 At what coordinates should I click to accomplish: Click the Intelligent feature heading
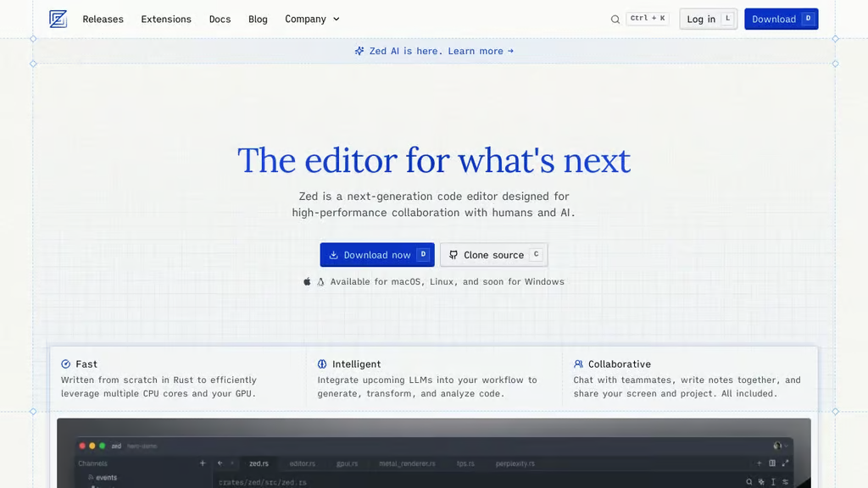pos(357,364)
